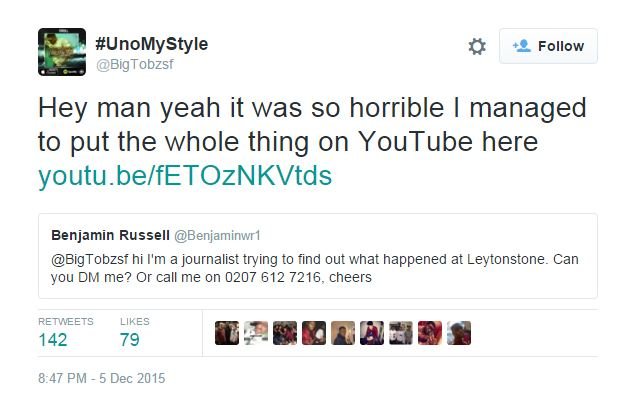Open first liker avatar in the row
The height and width of the screenshot is (395, 634).
click(x=227, y=333)
